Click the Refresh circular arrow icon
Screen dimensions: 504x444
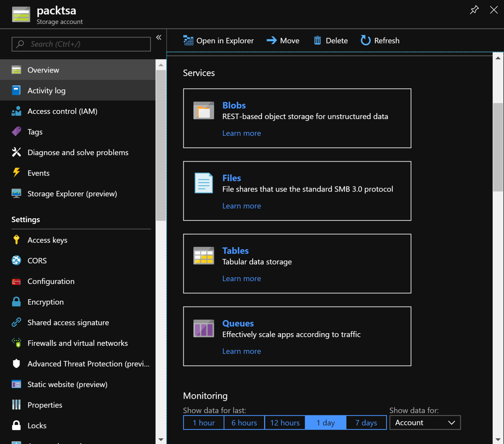click(365, 40)
